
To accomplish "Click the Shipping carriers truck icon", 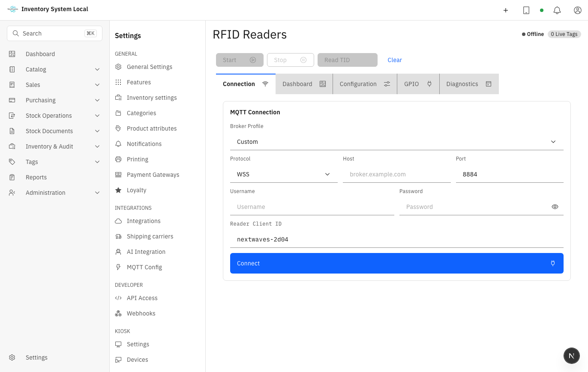I will click(x=118, y=236).
